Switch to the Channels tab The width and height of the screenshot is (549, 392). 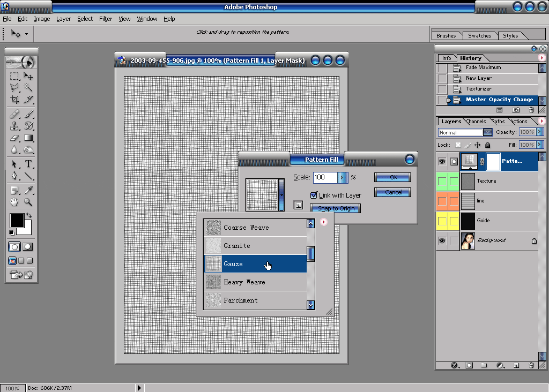click(x=477, y=122)
